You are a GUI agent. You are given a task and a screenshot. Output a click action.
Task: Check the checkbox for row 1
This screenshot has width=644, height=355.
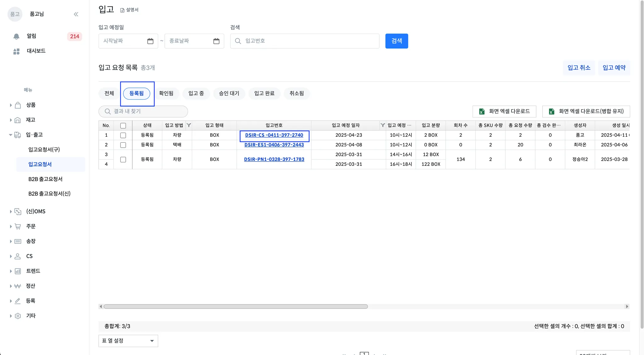[x=123, y=135]
